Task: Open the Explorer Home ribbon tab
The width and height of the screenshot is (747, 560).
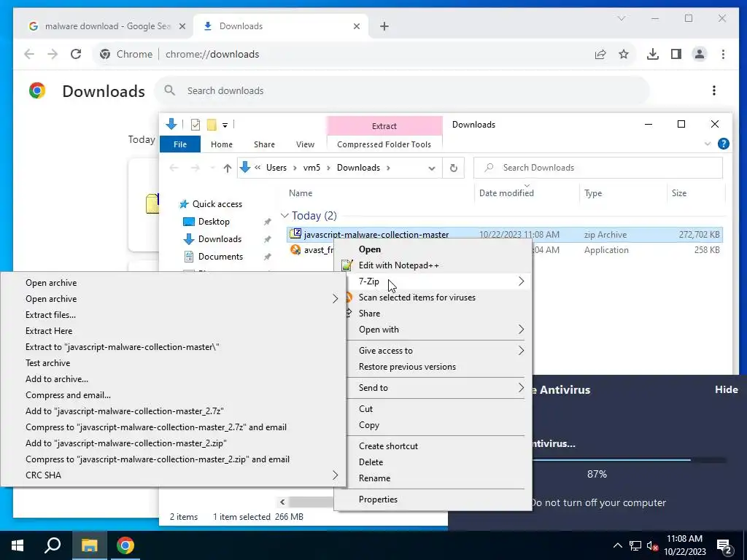Action: tap(222, 144)
